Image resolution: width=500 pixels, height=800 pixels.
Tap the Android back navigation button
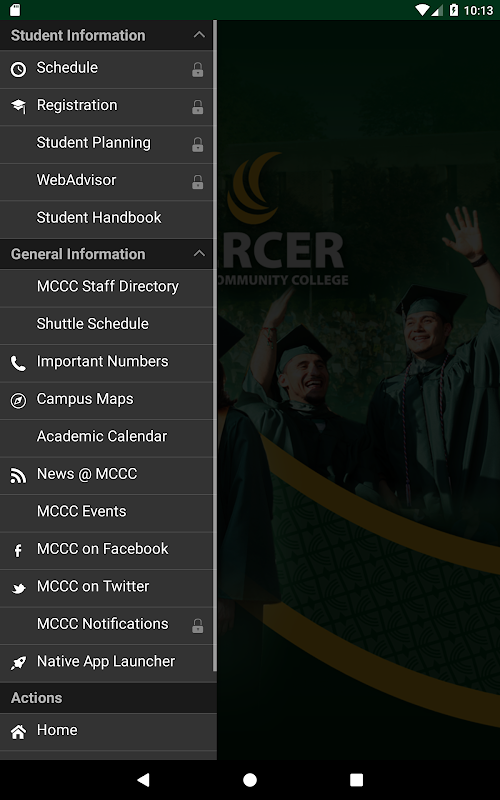click(143, 780)
